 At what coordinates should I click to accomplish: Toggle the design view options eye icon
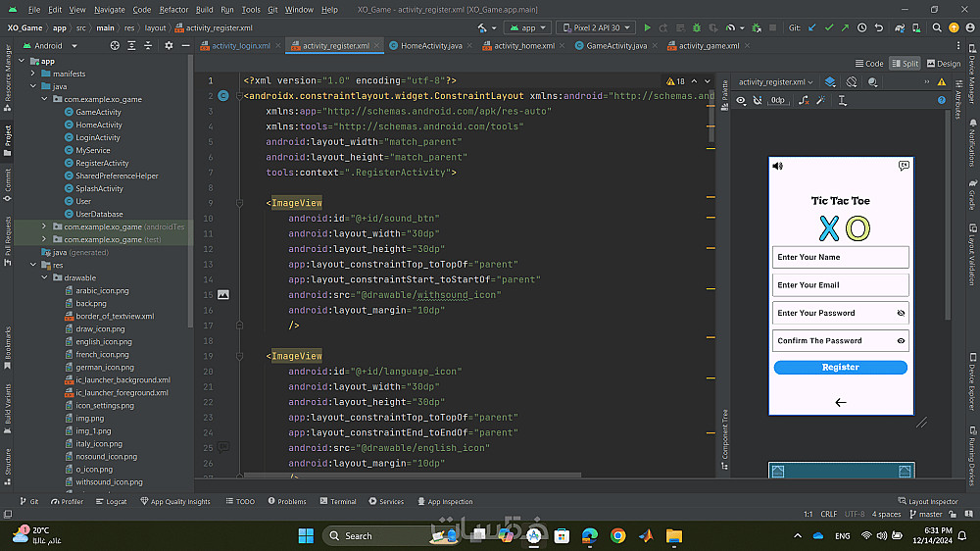(741, 100)
